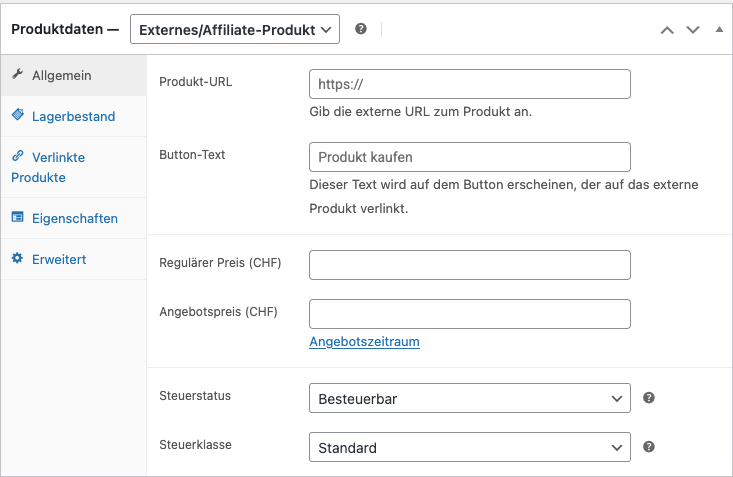Image resolution: width=733 pixels, height=477 pixels.
Task: Click into the Produkt-URL field
Action: coord(470,84)
